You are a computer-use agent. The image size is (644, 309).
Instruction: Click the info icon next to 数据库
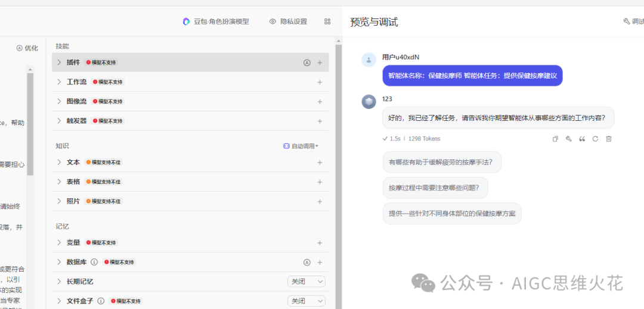tap(94, 262)
